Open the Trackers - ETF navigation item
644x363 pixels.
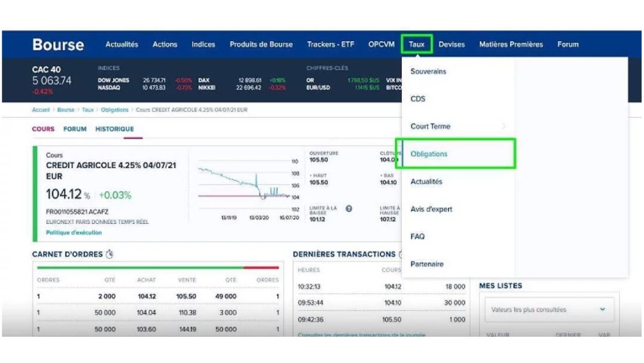(330, 45)
